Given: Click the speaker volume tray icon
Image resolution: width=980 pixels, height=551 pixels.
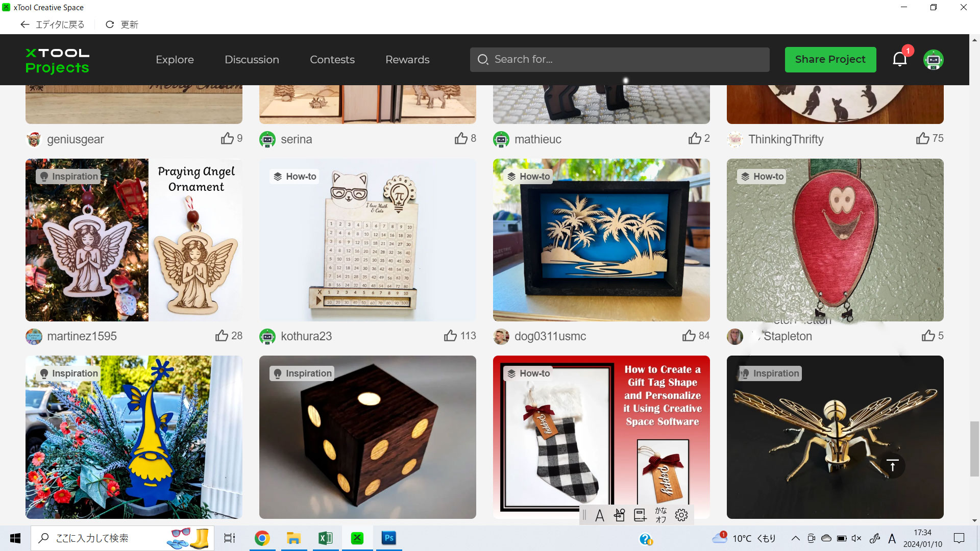Looking at the screenshot, I should coord(856,538).
